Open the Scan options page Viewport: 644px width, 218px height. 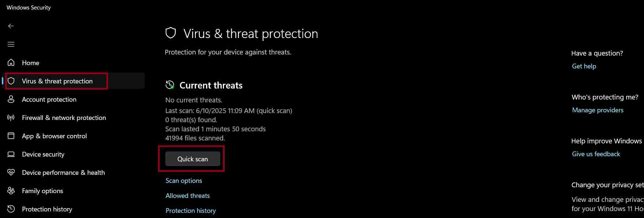point(184,180)
